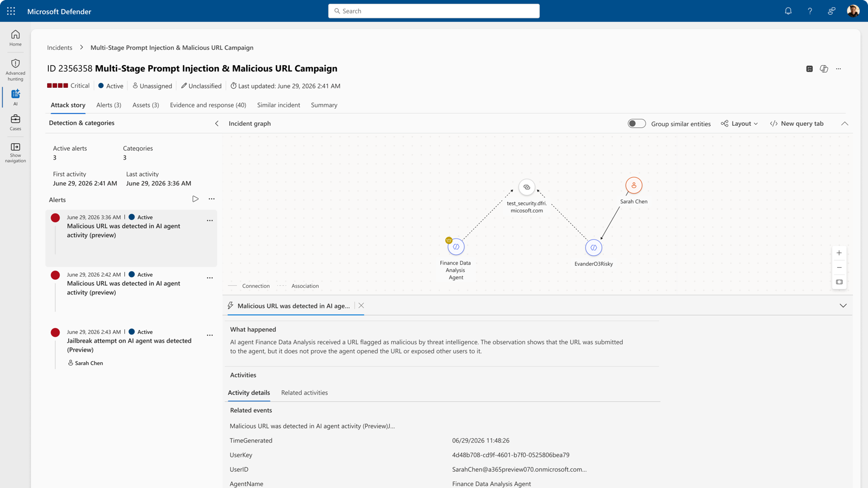Click New query tab button
Viewport: 868px width, 488px height.
[796, 124]
